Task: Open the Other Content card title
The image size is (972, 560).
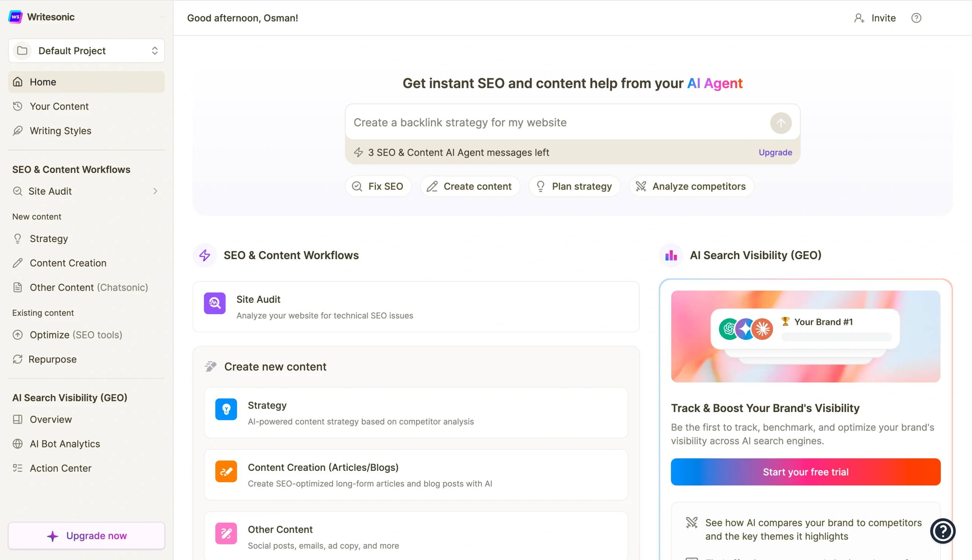Action: click(x=280, y=530)
